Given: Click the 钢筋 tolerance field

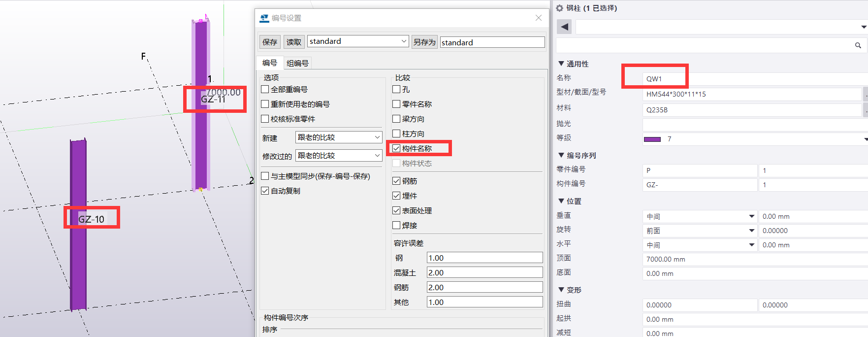Looking at the screenshot, I should [484, 287].
